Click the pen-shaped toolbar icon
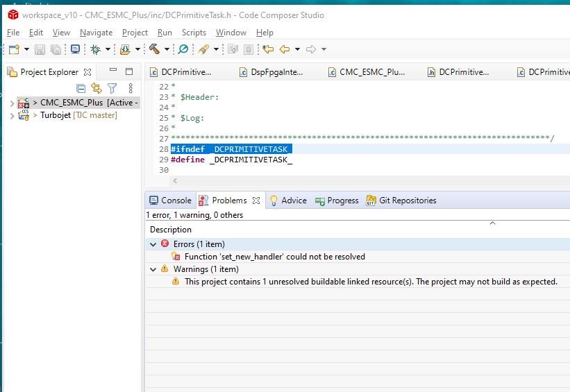The width and height of the screenshot is (570, 392). [x=203, y=49]
